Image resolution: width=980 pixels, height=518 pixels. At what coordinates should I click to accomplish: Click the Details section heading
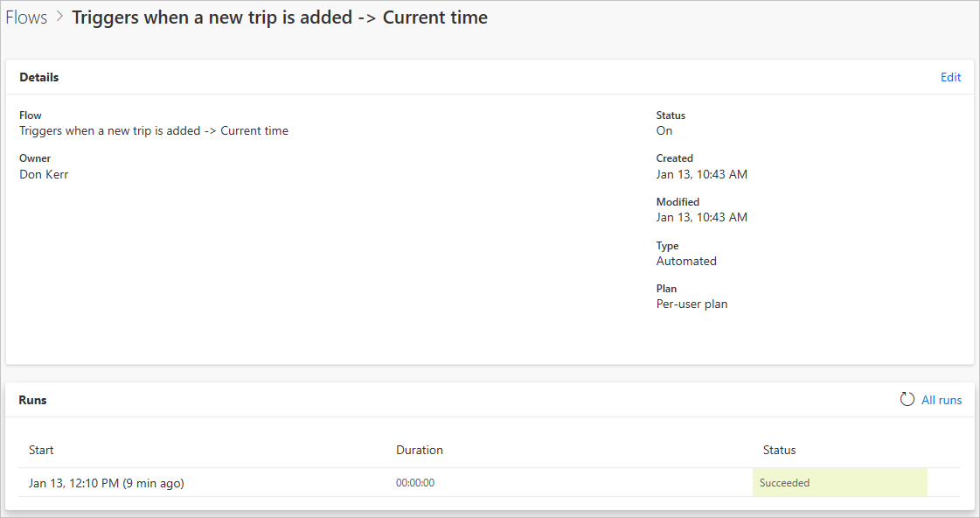pos(38,77)
